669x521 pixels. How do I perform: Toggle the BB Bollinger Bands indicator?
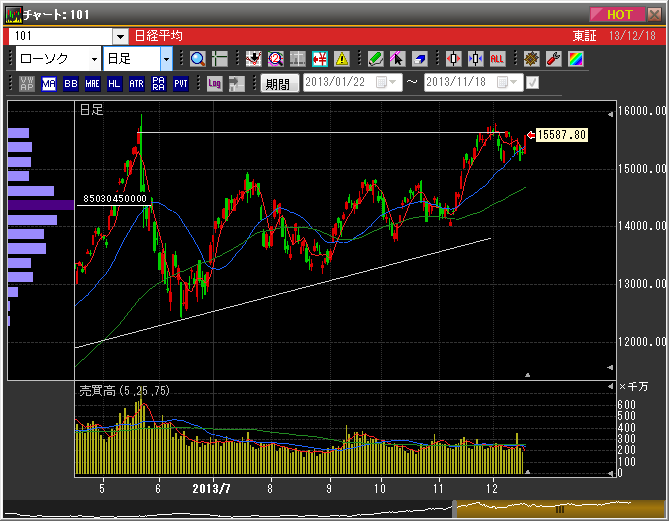(x=71, y=84)
